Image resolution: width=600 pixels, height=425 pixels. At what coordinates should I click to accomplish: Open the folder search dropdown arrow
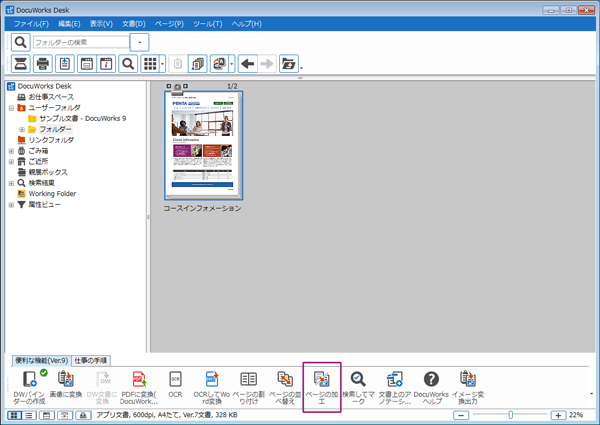[139, 43]
